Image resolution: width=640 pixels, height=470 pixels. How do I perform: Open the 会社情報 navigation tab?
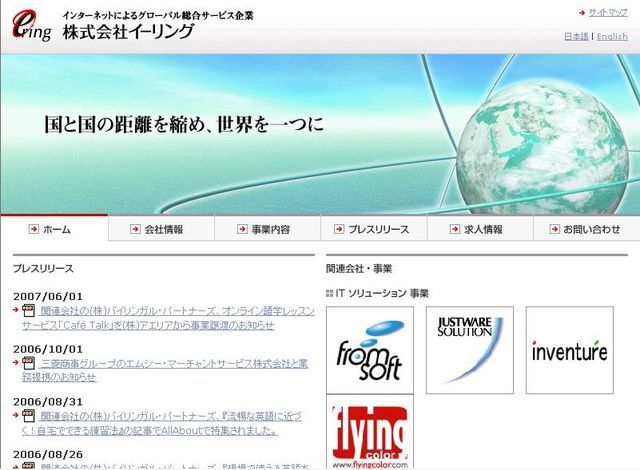coord(160,229)
